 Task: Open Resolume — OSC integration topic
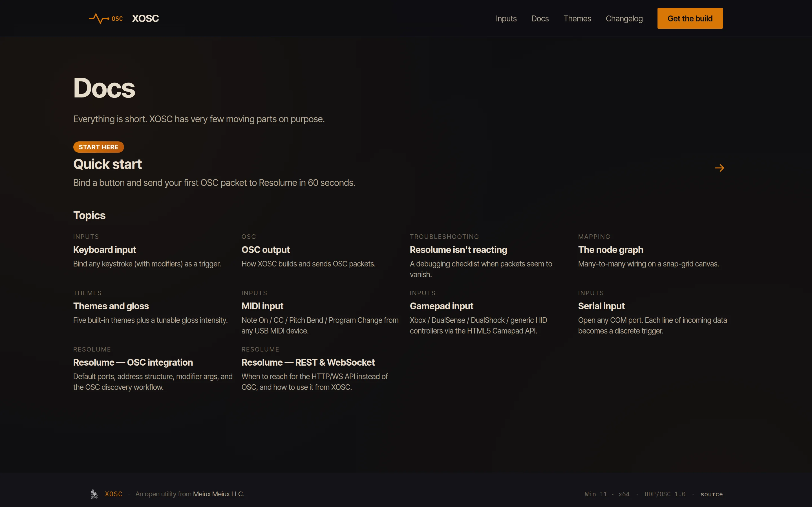(x=133, y=363)
